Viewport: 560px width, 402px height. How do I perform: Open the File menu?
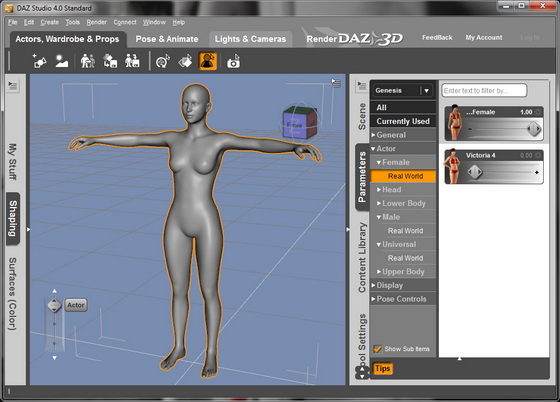click(12, 22)
